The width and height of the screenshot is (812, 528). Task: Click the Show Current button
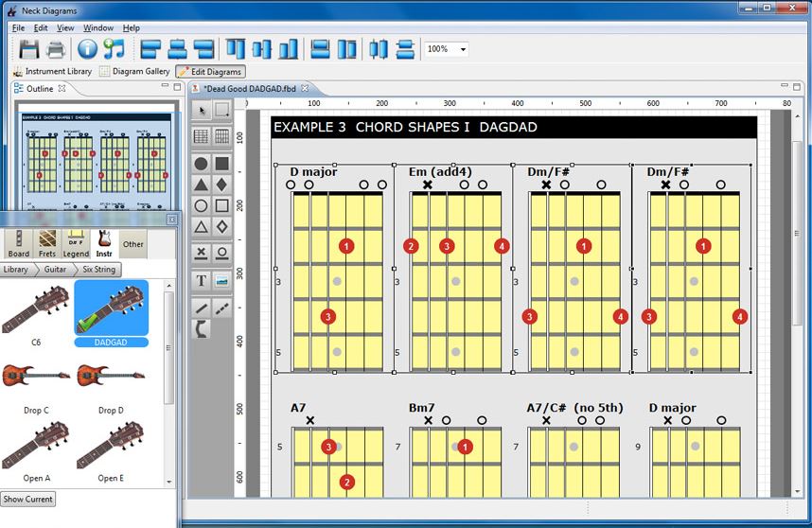coord(28,499)
